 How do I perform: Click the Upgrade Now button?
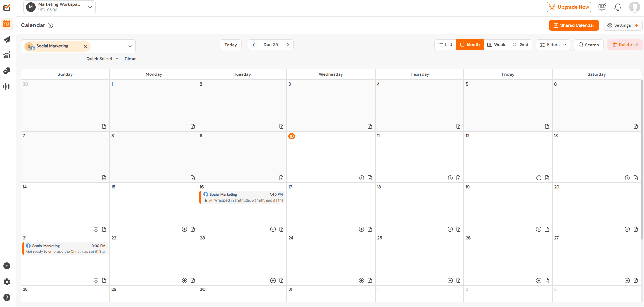click(568, 7)
